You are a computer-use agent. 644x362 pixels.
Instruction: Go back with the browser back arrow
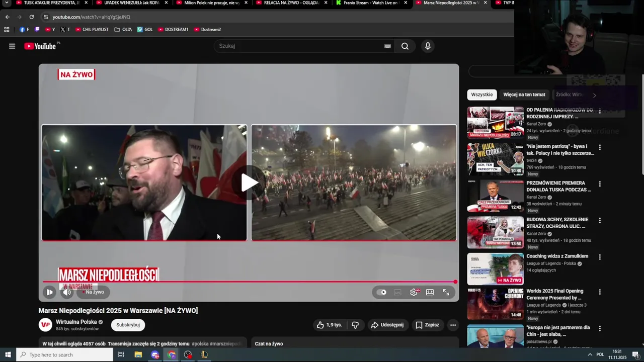(x=8, y=17)
